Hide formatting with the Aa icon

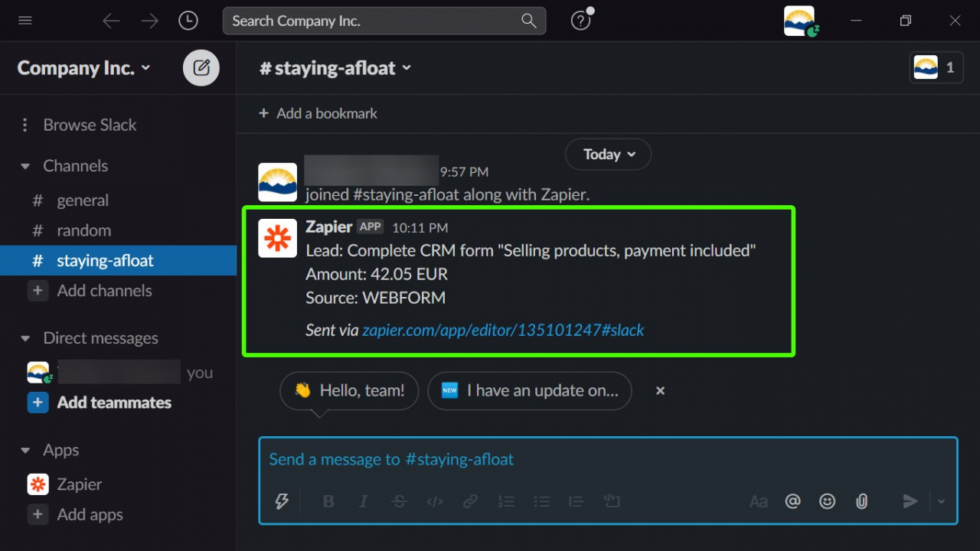(x=758, y=501)
